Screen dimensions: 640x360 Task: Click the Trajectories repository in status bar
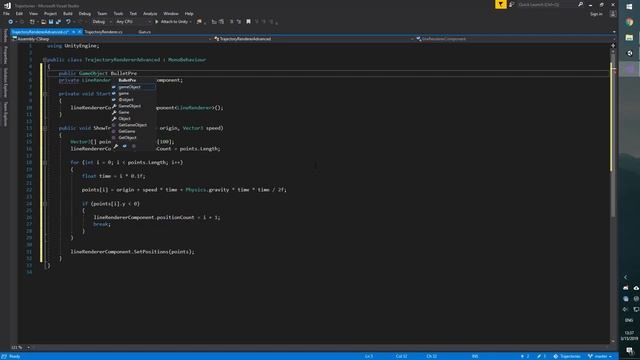567,356
